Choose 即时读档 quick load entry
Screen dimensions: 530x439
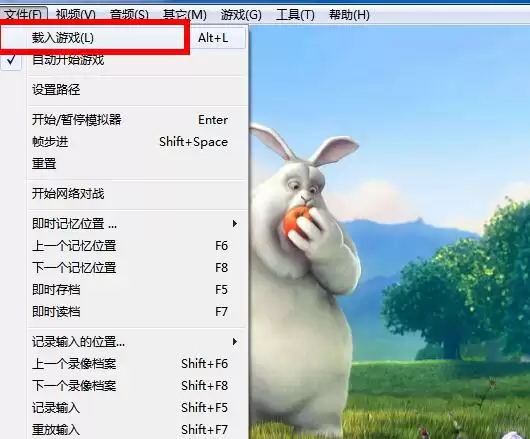(123, 312)
